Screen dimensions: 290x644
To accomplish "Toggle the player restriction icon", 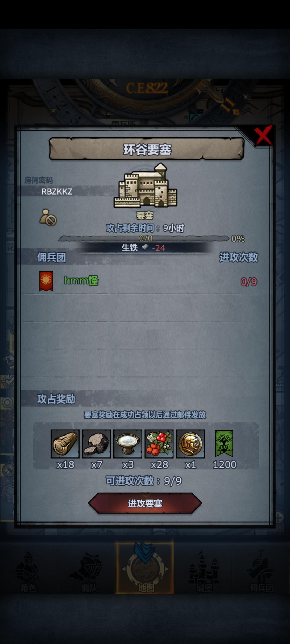I will [x=48, y=217].
